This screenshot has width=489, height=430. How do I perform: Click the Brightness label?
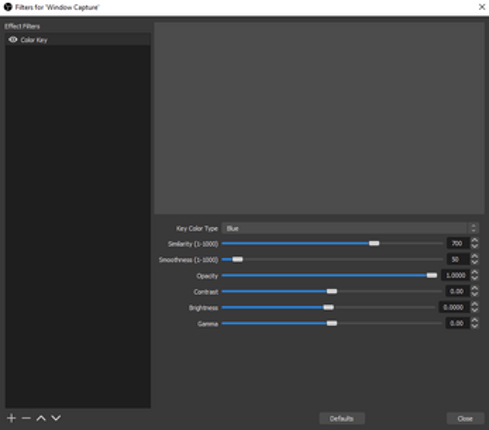click(203, 308)
